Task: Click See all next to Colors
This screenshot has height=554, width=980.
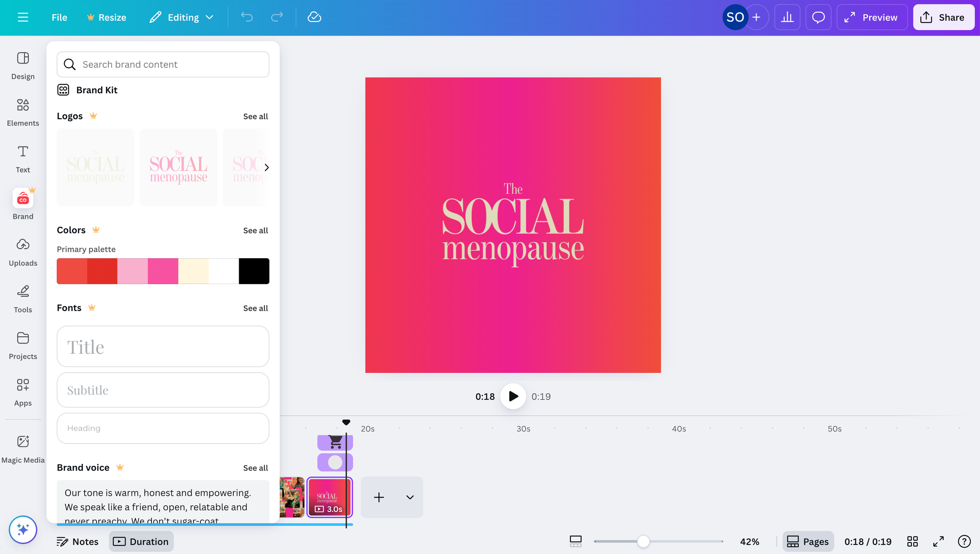Action: click(x=255, y=230)
